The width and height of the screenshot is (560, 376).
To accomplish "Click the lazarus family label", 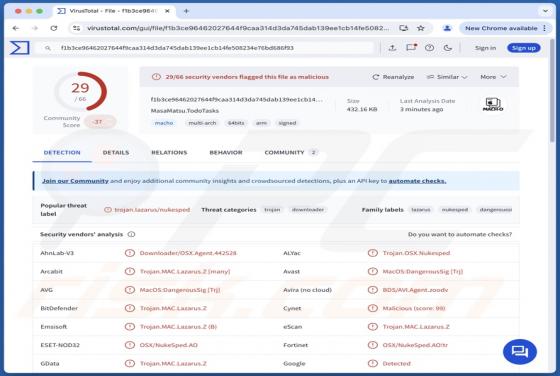I will pos(421,210).
